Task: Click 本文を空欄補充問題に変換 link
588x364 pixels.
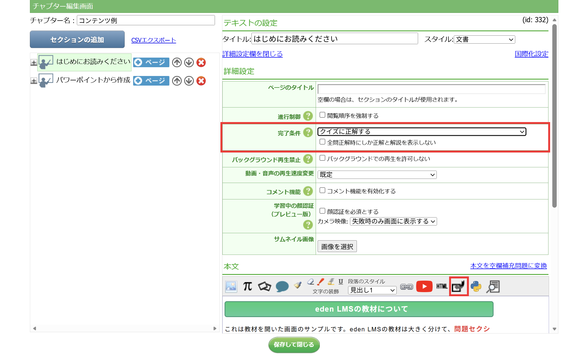Action: 508,266
